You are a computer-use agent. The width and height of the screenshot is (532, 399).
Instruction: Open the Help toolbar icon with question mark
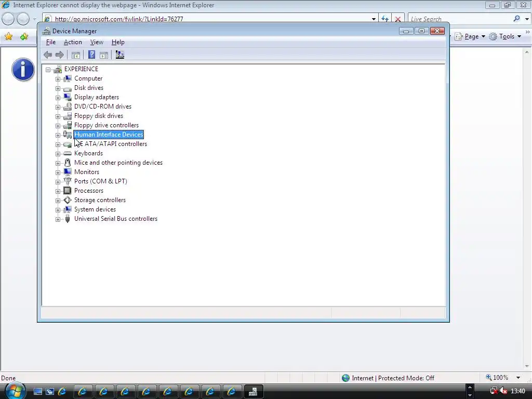pos(91,55)
